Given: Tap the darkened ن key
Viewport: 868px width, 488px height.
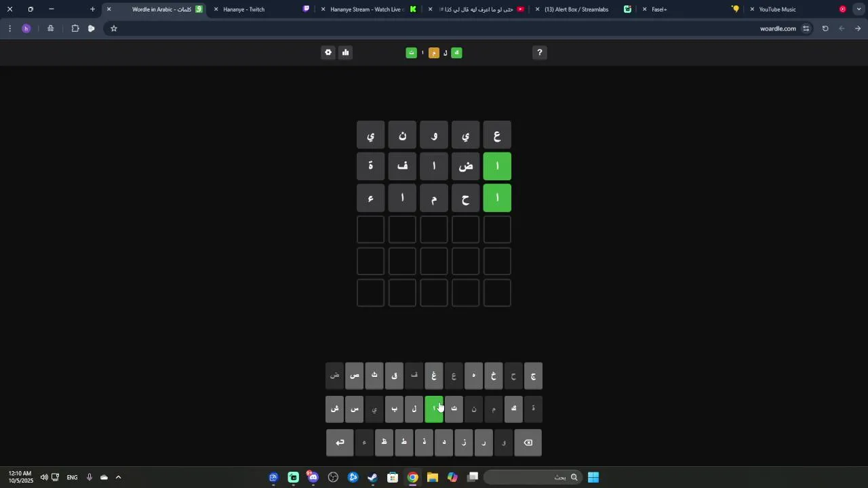Looking at the screenshot, I should [x=474, y=409].
